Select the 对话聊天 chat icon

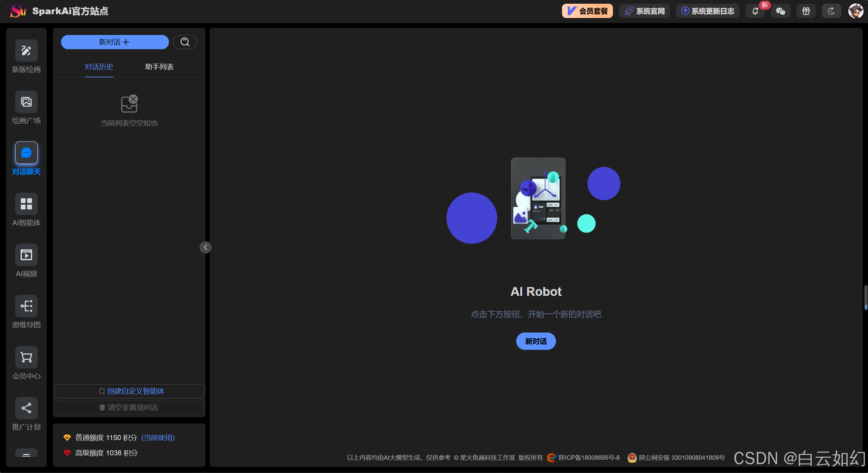pyautogui.click(x=26, y=153)
